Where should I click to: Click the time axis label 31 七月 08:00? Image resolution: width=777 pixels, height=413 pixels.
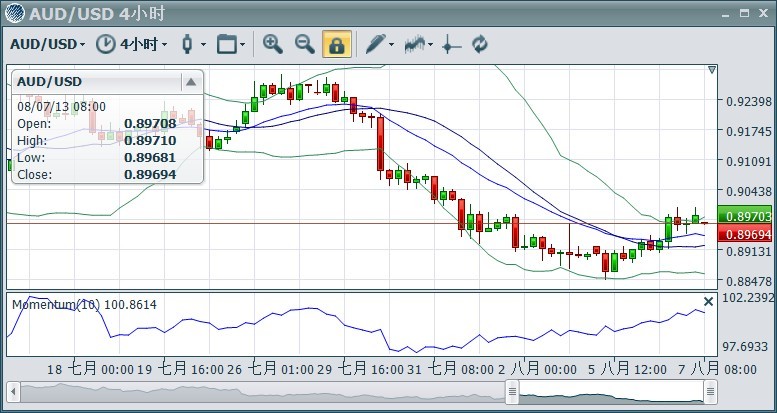point(450,369)
